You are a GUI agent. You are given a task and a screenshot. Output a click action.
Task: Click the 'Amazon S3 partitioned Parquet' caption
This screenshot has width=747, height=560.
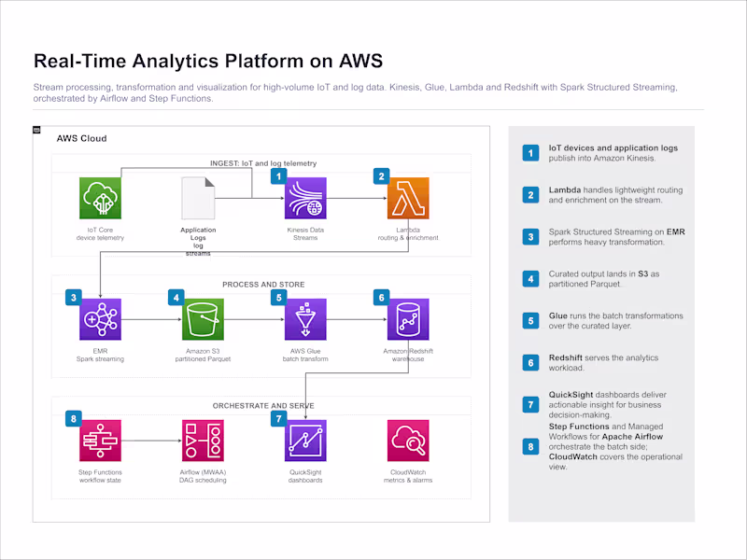tap(203, 355)
